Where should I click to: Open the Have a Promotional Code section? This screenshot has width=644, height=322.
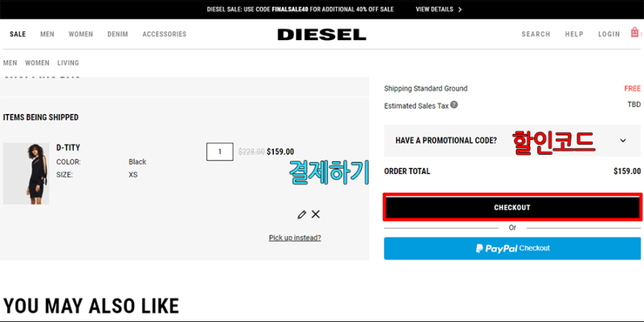click(512, 141)
